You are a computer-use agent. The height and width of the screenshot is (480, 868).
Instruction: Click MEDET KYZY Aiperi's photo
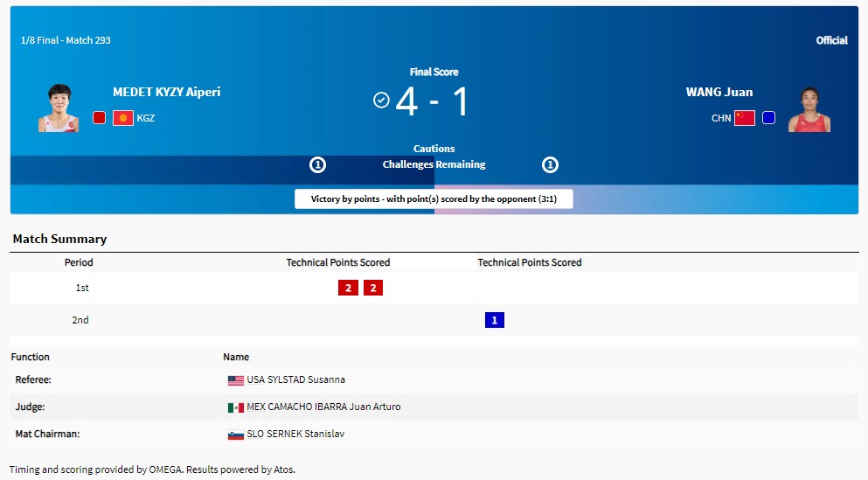pyautogui.click(x=59, y=108)
